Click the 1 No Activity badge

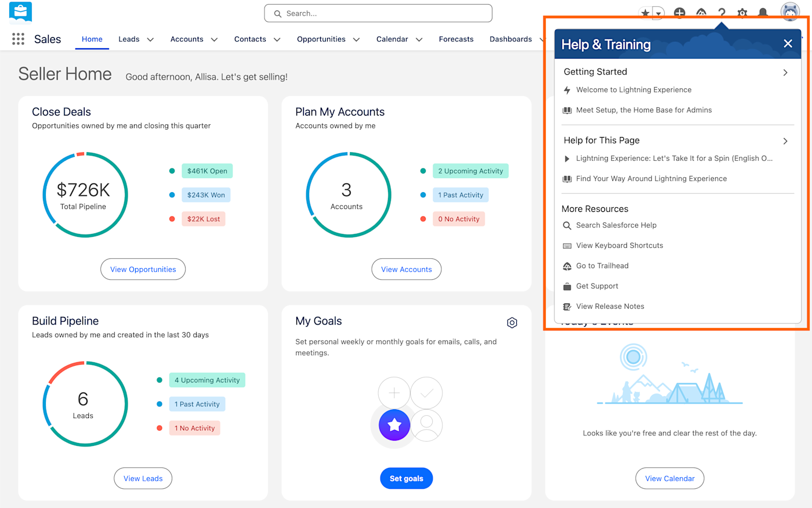194,428
